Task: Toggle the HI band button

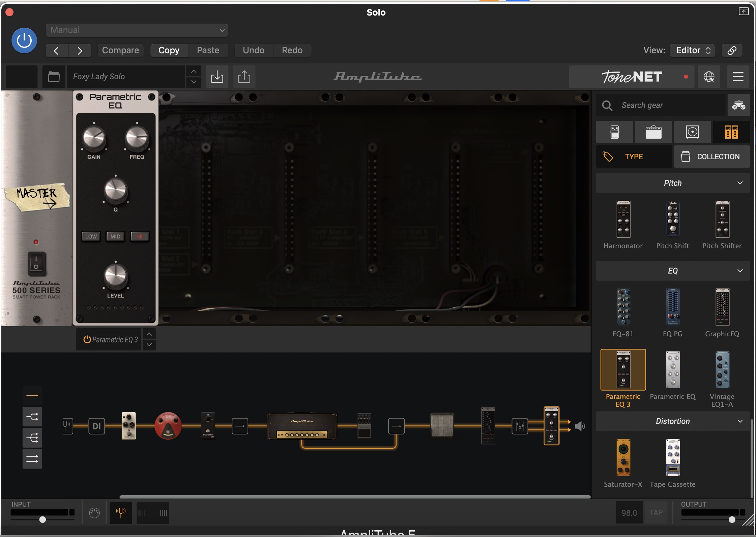Action: click(140, 236)
